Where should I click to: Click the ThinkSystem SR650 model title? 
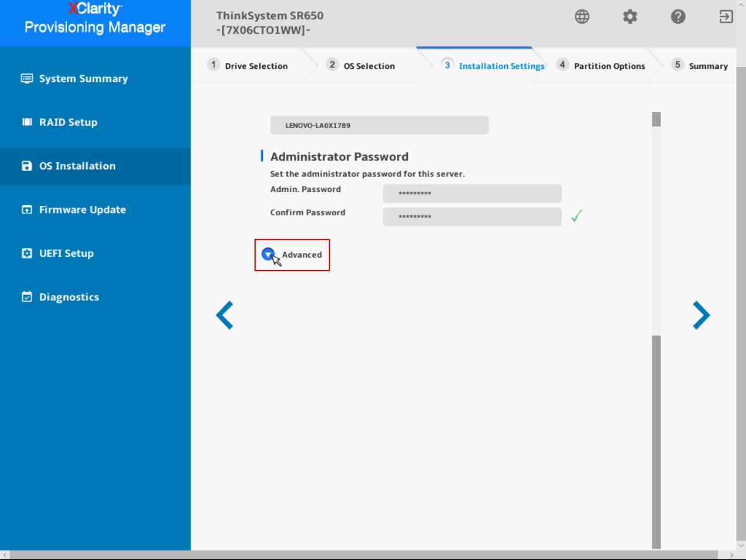[x=270, y=16]
